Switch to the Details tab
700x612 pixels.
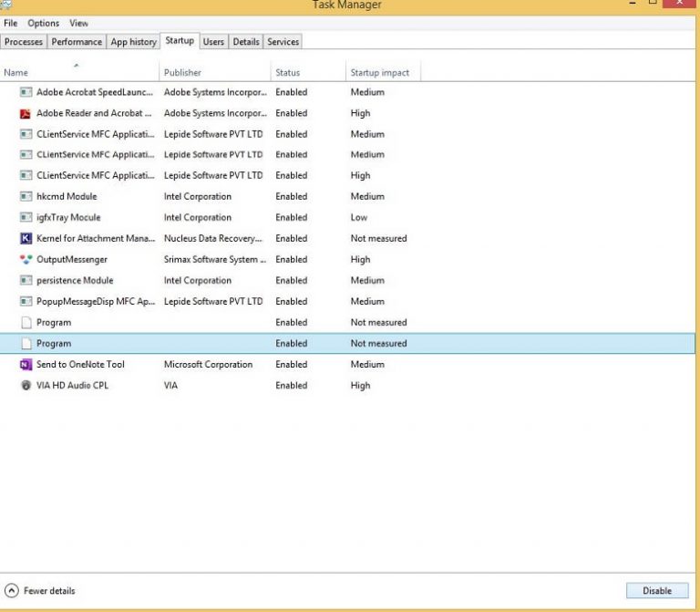click(246, 42)
